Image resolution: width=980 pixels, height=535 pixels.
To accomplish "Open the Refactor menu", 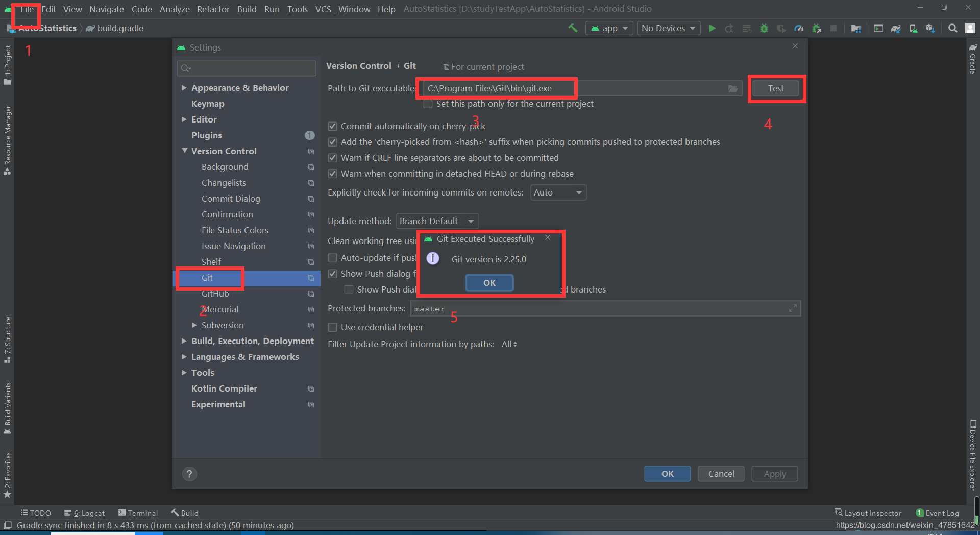I will point(213,9).
